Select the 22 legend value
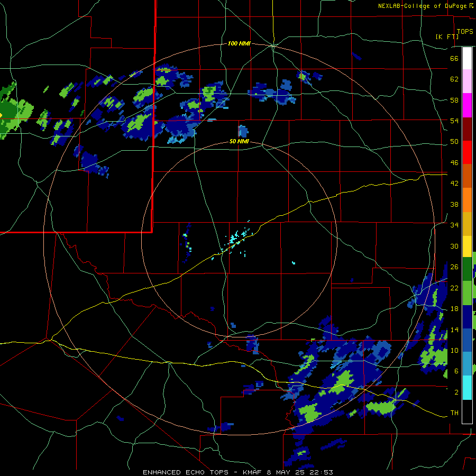476x476 pixels. pyautogui.click(x=454, y=288)
